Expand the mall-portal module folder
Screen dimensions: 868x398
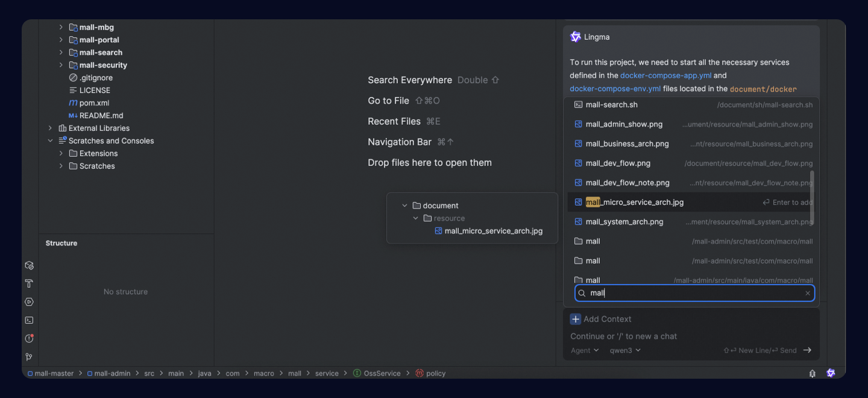[x=61, y=40]
